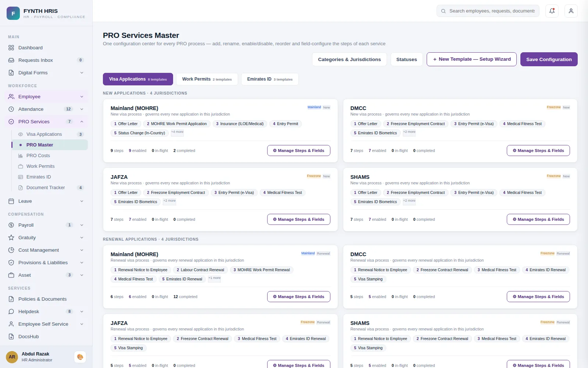Switch to the Work Permits templates tab
588x368 pixels.
207,79
